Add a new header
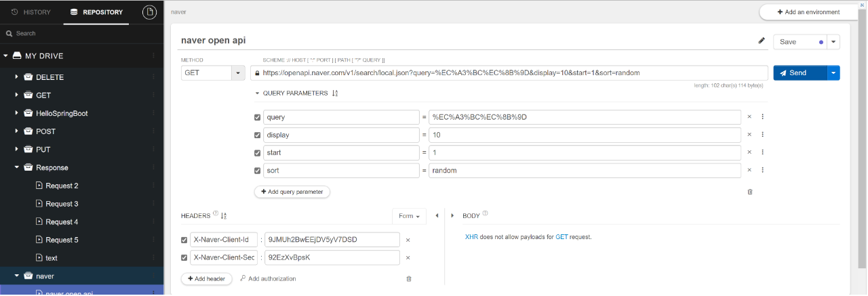This screenshot has height=296, width=868. 207,278
